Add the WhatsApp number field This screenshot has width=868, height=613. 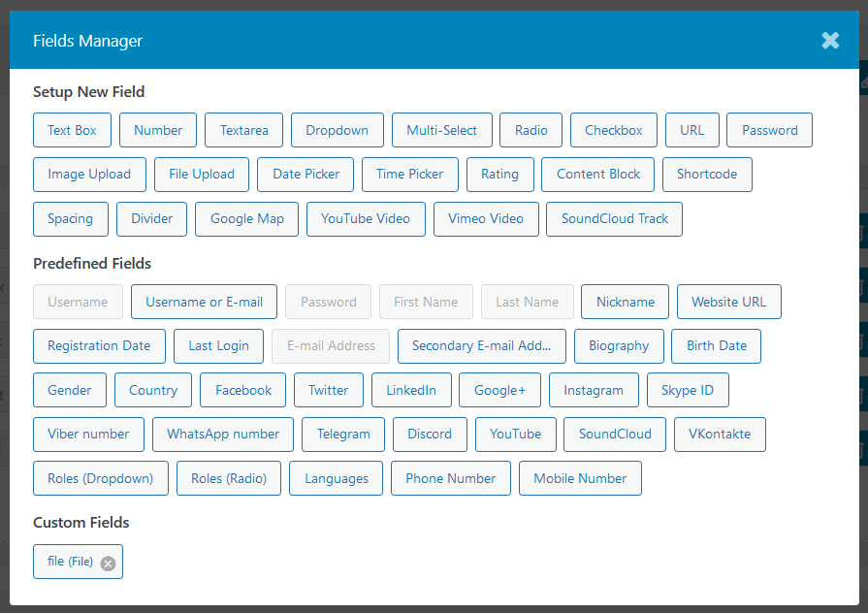pos(223,435)
